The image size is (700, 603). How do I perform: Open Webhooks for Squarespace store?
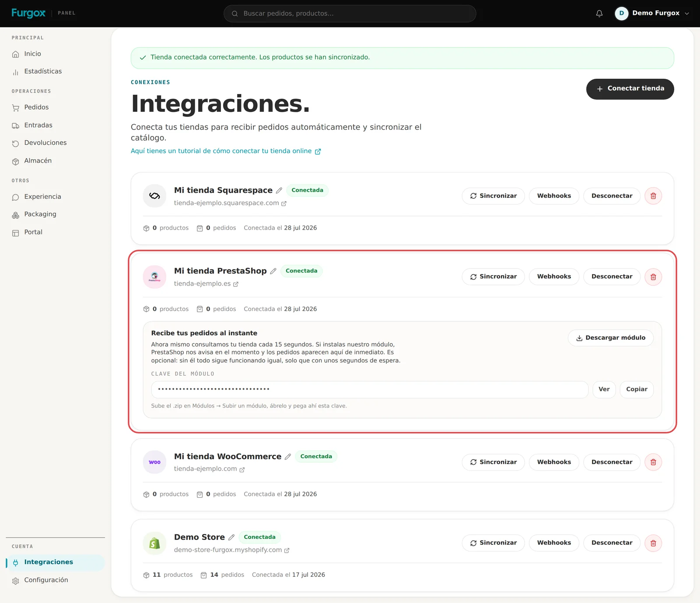coord(554,196)
